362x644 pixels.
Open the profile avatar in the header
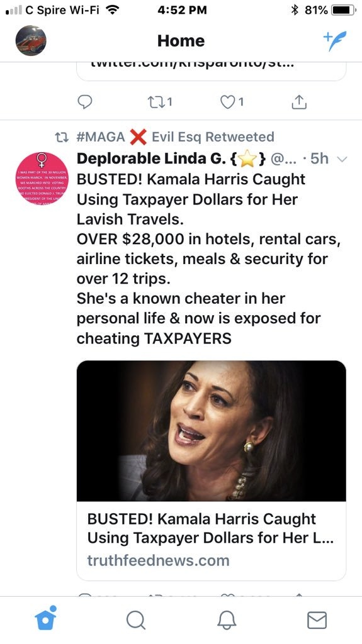31,41
